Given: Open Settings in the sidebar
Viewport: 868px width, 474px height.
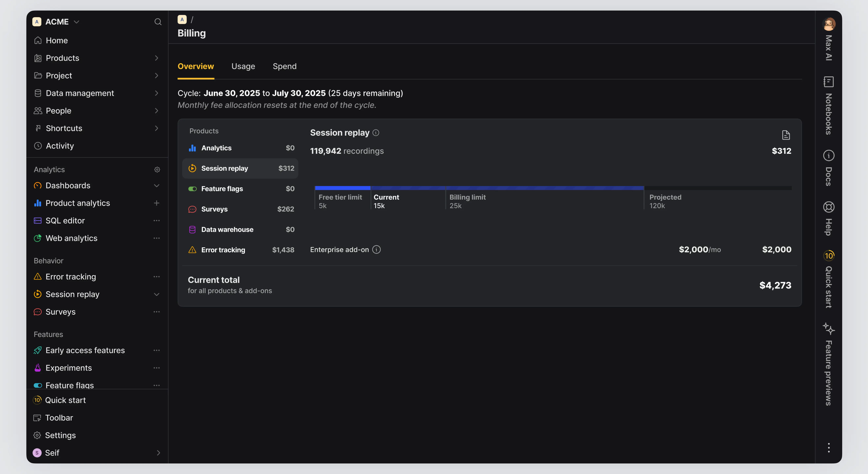Looking at the screenshot, I should pos(60,435).
